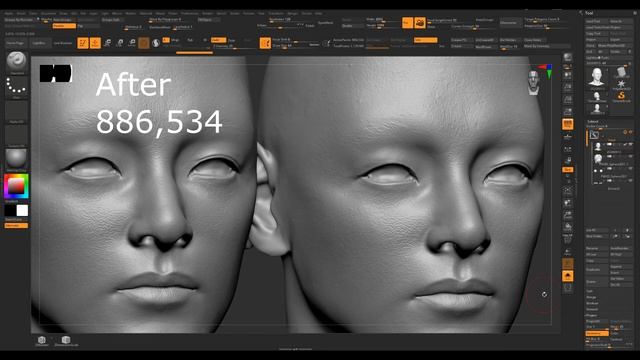Click the sphere gizmo icon beside Rotate
640x360 pixels.
pyautogui.click(x=156, y=43)
